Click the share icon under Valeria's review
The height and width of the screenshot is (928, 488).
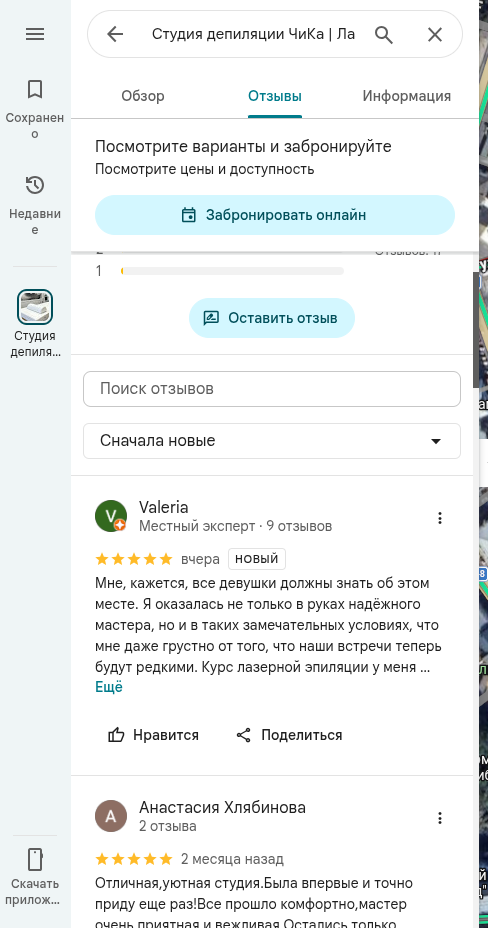point(244,735)
